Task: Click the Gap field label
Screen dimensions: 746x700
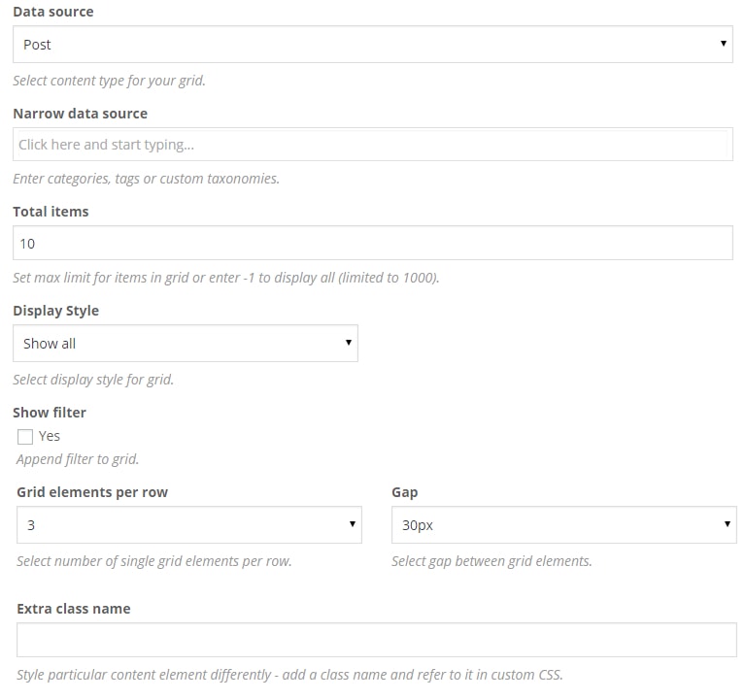Action: (405, 492)
